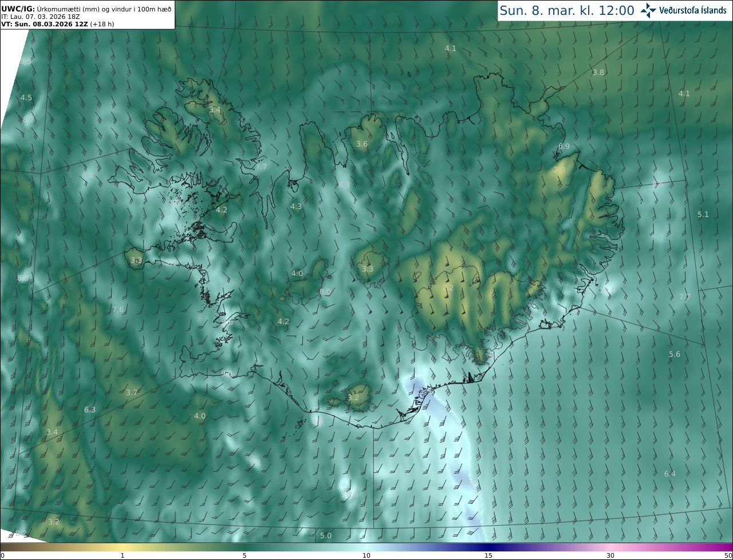The width and height of the screenshot is (733, 560).
Task: Click the colorbar label '50'
Action: point(728,555)
